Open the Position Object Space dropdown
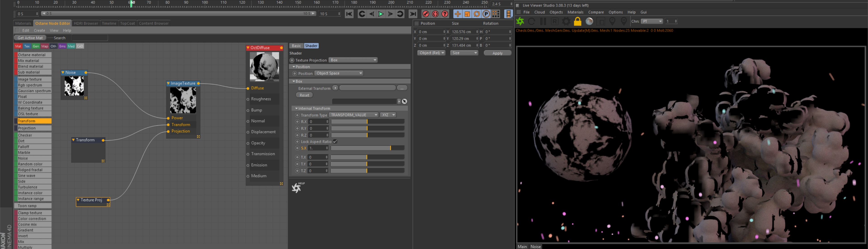The image size is (868, 249). point(339,73)
